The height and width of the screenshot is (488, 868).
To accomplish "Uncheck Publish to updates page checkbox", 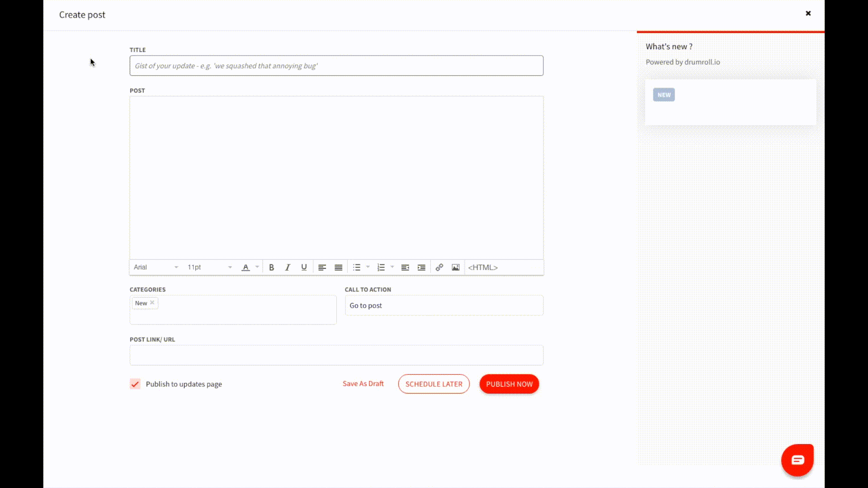I will point(135,384).
